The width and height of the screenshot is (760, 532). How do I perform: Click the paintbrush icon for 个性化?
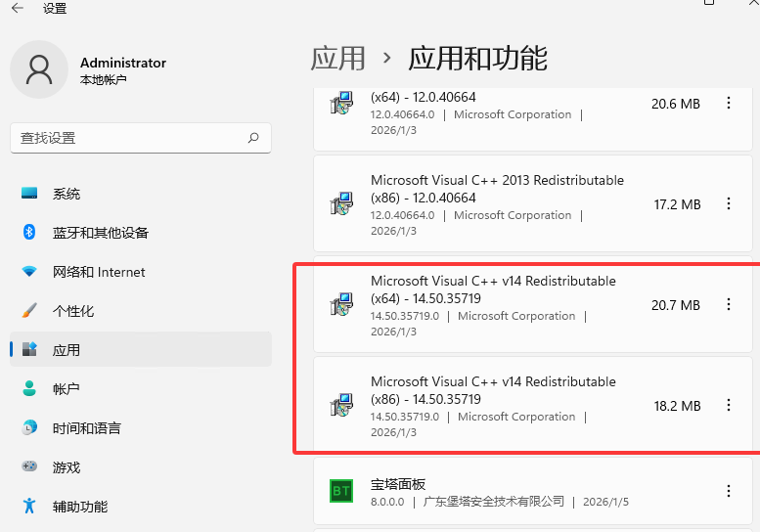(x=29, y=311)
